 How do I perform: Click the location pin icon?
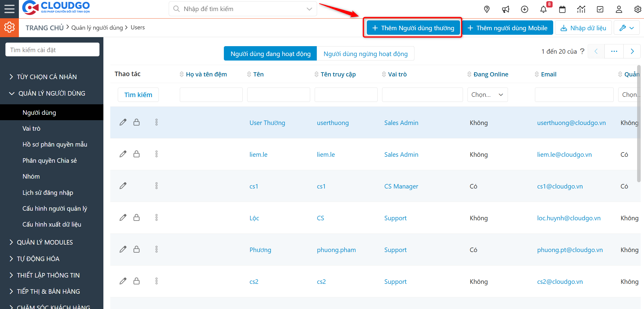pyautogui.click(x=487, y=9)
